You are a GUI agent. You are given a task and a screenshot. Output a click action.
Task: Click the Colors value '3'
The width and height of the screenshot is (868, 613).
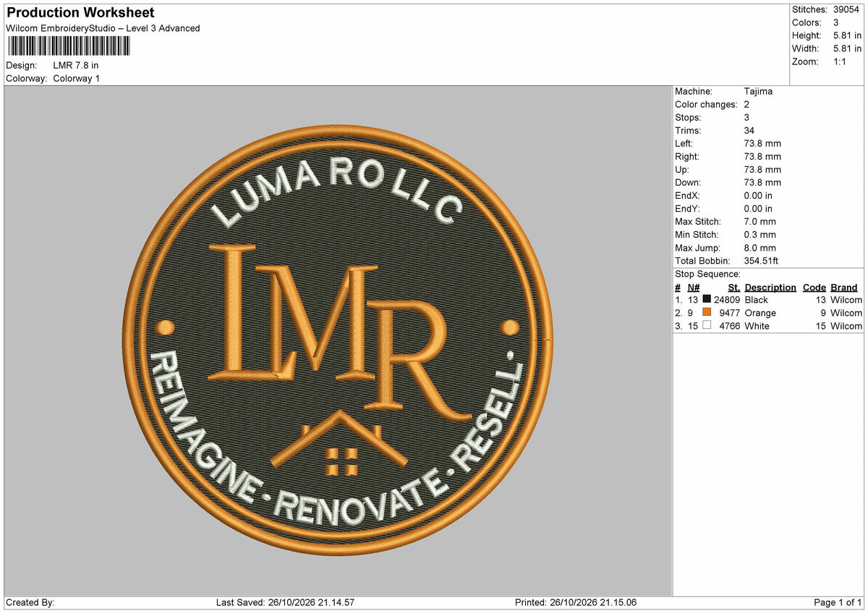coord(836,22)
